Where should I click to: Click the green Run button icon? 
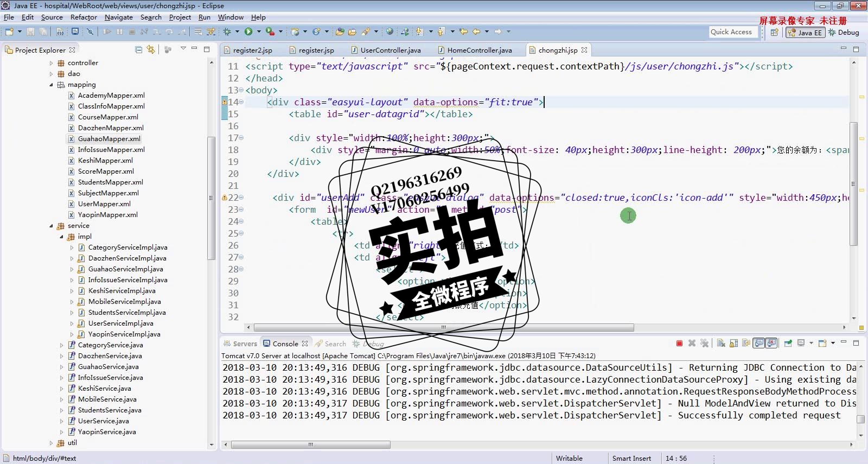248,31
